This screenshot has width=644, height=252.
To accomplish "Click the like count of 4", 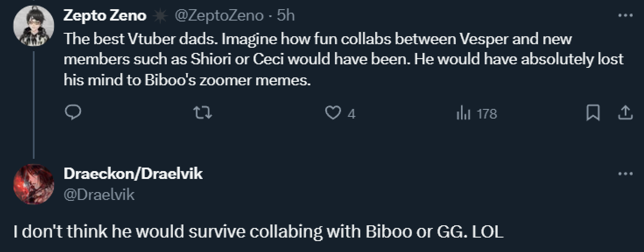I will 351,114.
